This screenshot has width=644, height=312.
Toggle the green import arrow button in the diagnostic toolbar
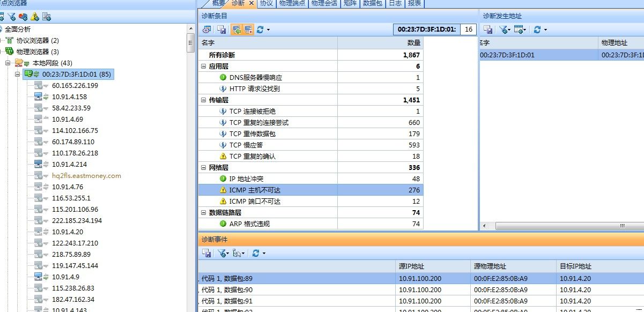click(x=236, y=29)
